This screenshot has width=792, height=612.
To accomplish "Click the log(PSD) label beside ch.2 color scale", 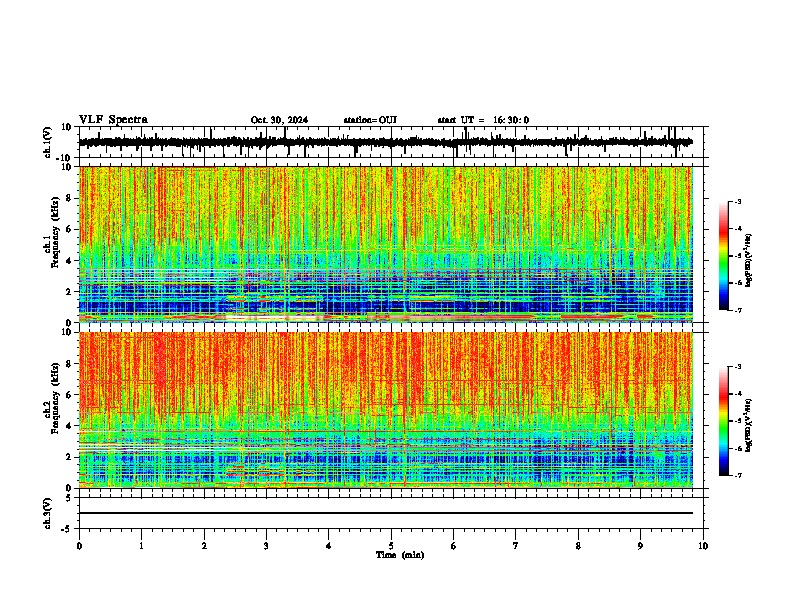I will (748, 425).
